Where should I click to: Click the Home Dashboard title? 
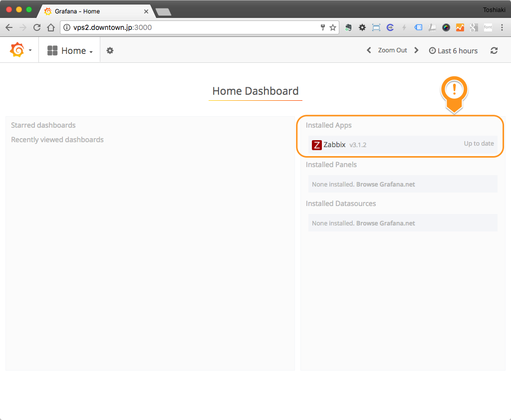255,91
